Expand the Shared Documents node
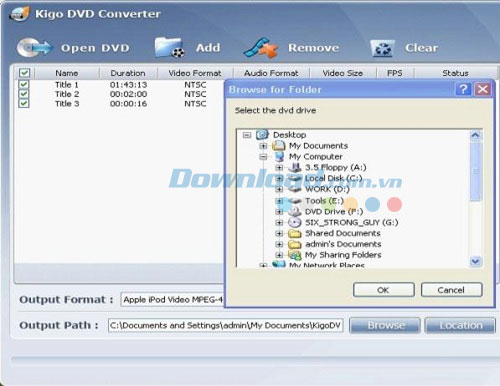 tap(279, 233)
